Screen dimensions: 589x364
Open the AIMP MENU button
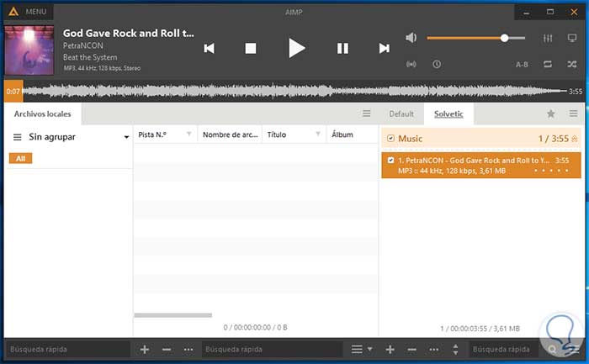point(35,12)
